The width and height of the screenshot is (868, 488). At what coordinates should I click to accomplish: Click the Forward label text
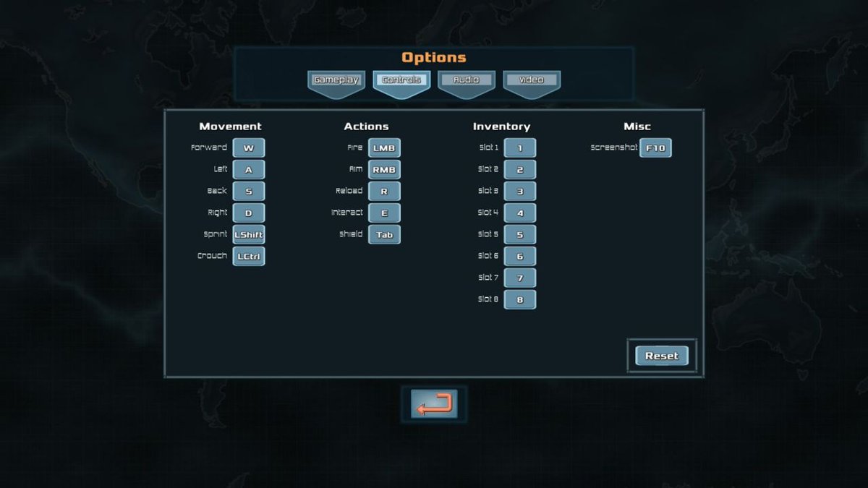pyautogui.click(x=209, y=147)
